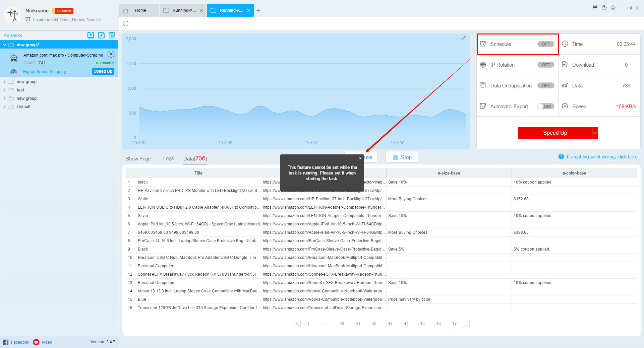
Task: Go to next data page arrow
Action: 466,323
